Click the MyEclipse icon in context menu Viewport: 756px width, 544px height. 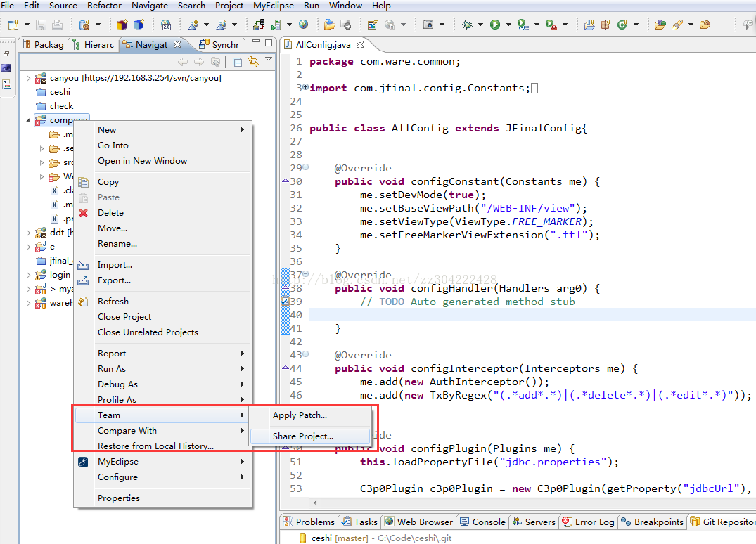[83, 462]
